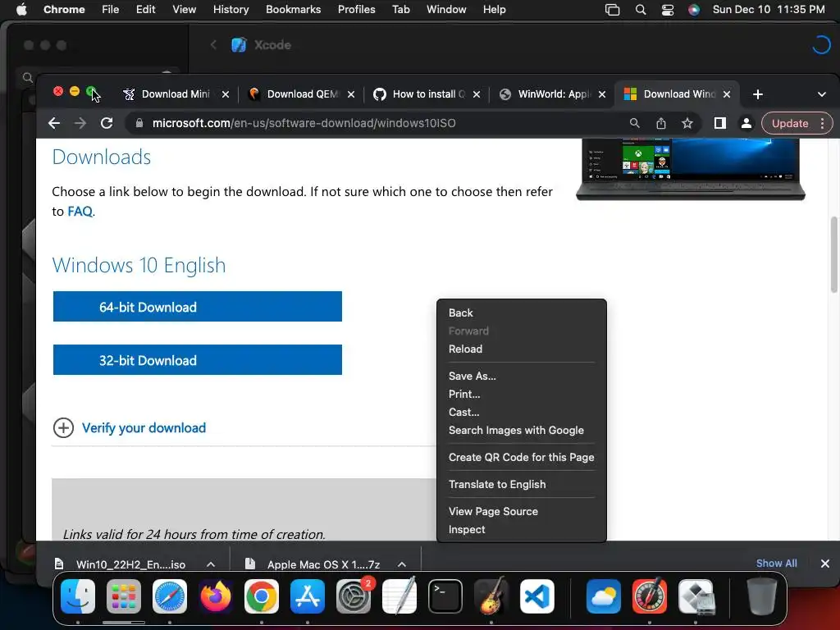Click the Chrome icon in the Dock
This screenshot has width=840, height=630.
point(262,596)
